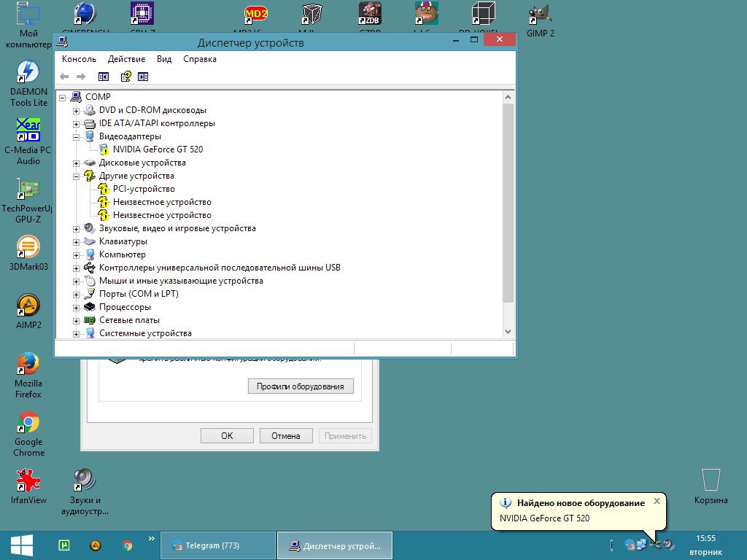The height and width of the screenshot is (560, 747).
Task: Select Системные устройства category
Action: pos(145,333)
